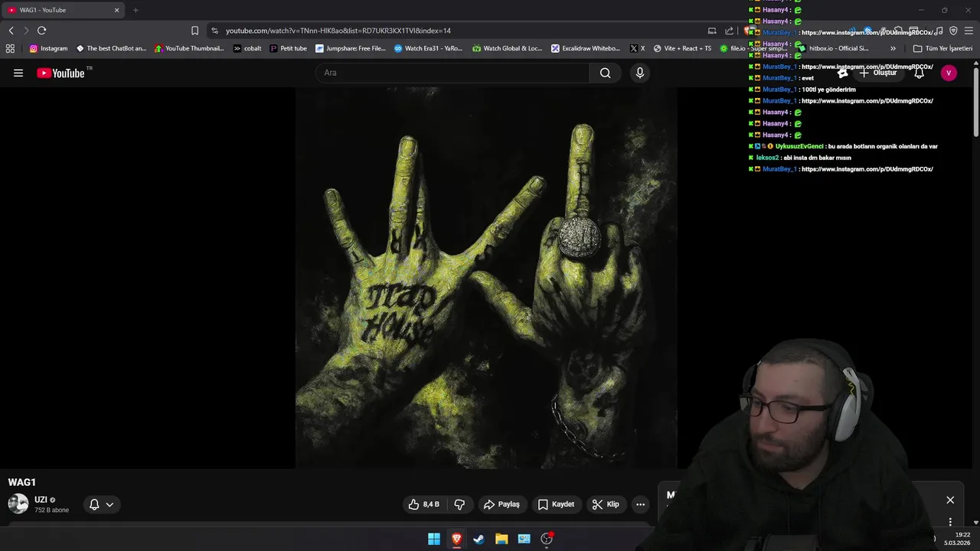Go forward with browser forward arrow
The width and height of the screenshot is (980, 551).
26,31
